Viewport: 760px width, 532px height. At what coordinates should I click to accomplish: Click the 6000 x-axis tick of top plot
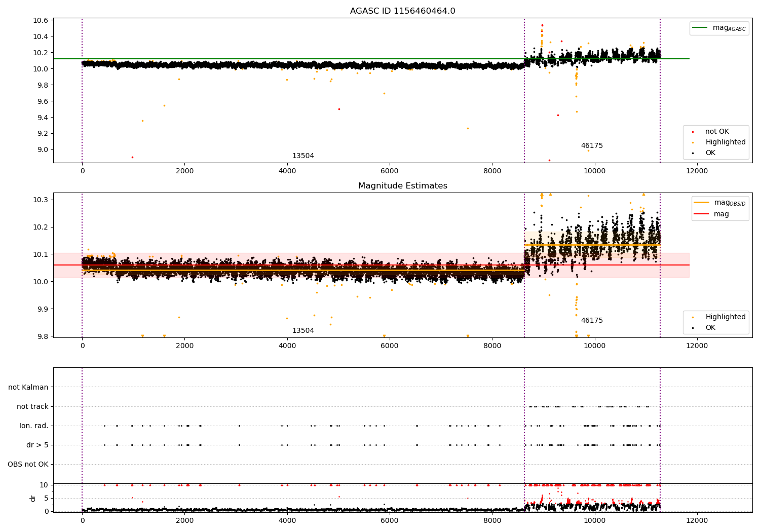tap(390, 171)
